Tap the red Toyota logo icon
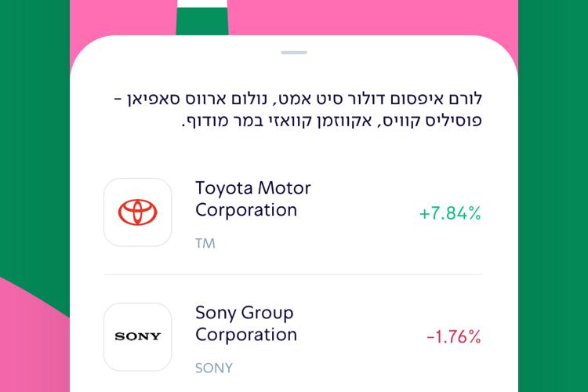This screenshot has width=588, height=392. click(x=138, y=212)
